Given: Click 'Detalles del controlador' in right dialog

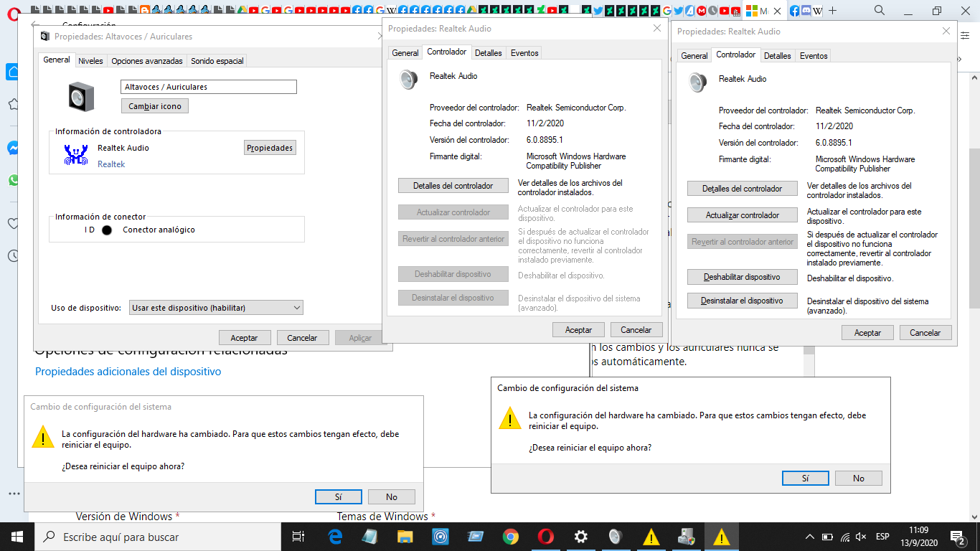Looking at the screenshot, I should click(743, 189).
